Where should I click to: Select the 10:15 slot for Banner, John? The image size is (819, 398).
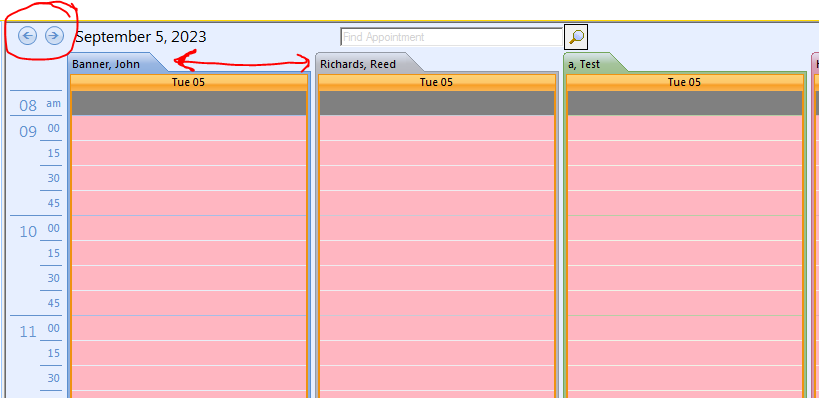[x=189, y=253]
